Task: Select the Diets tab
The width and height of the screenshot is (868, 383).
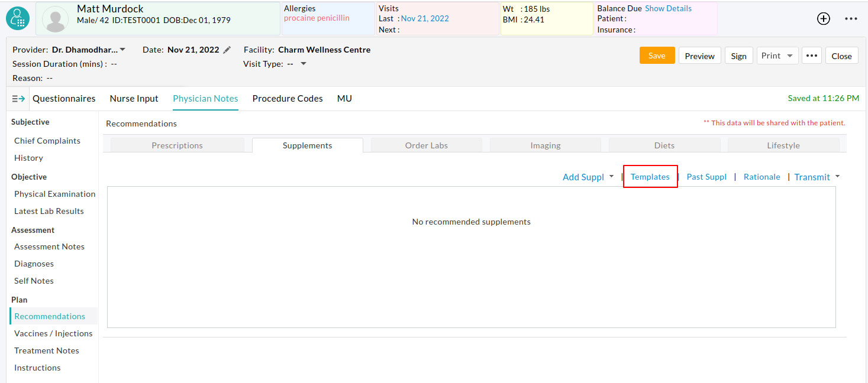Action: 664,145
